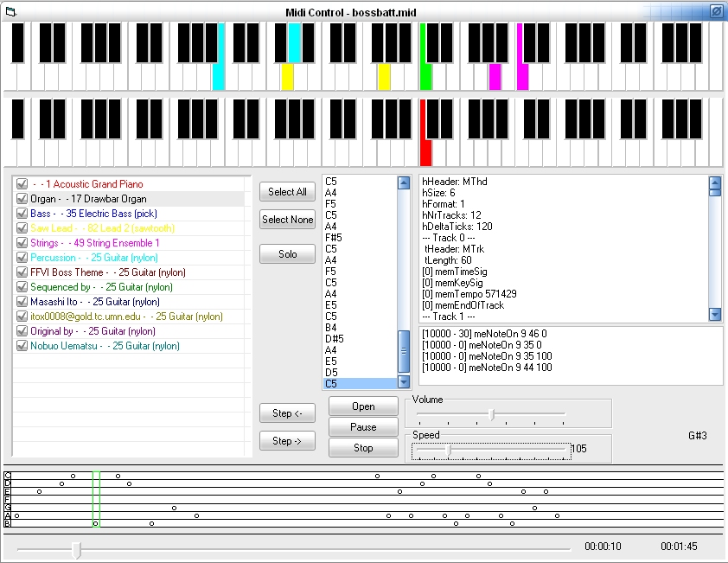The image size is (728, 563).
Task: Disable the Nobuo Uematsu track checkbox
Action: (22, 346)
